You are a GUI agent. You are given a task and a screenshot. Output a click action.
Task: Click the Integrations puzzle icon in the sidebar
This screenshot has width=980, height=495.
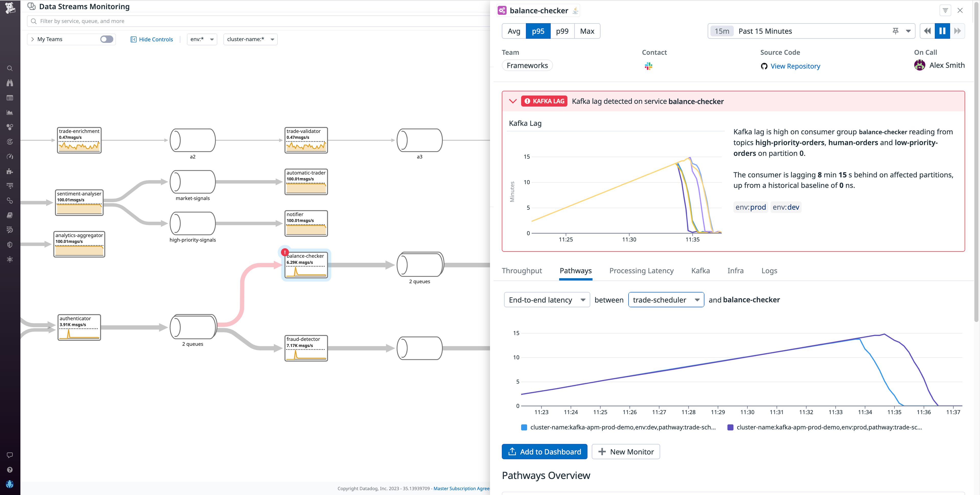click(10, 171)
